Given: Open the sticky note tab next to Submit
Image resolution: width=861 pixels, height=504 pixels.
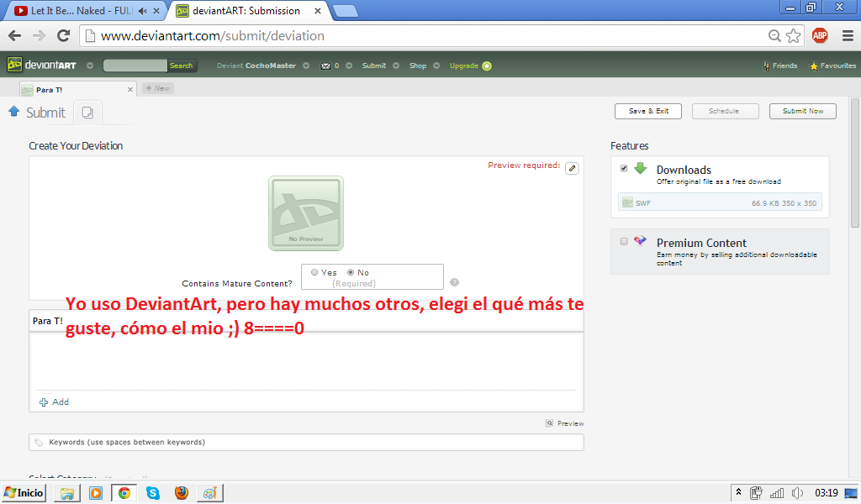Looking at the screenshot, I should 87,113.
